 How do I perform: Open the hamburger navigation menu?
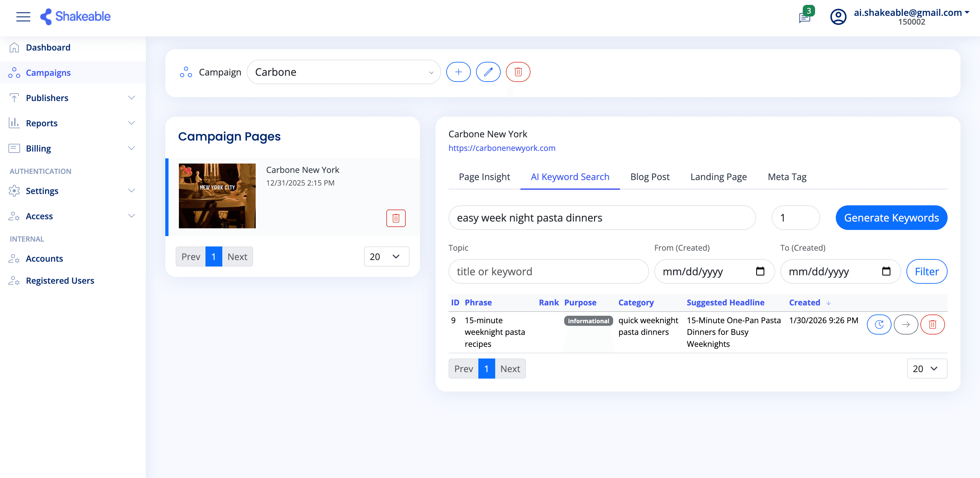pyautogui.click(x=23, y=17)
